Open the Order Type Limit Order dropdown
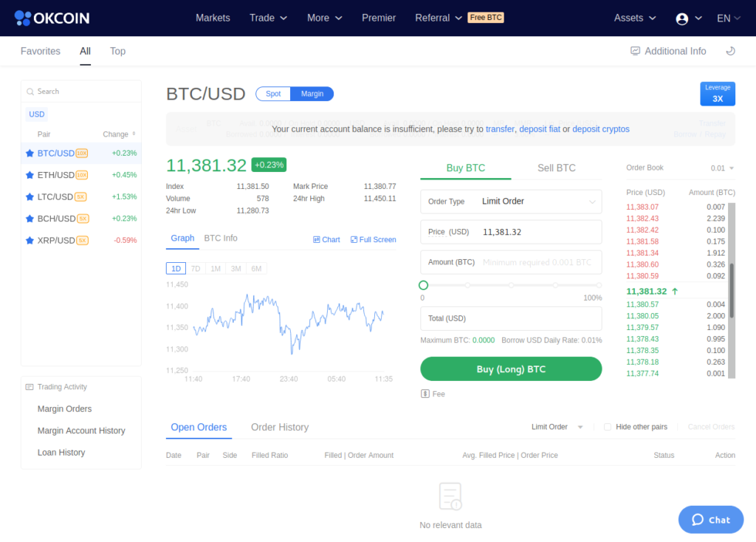This screenshot has height=542, width=756. coord(511,202)
